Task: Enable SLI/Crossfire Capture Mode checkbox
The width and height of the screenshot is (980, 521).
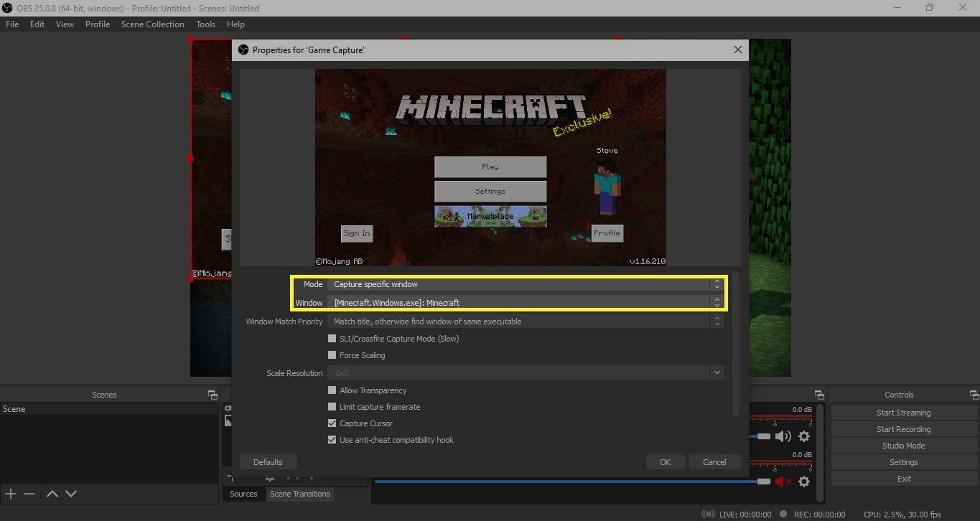Action: click(x=332, y=338)
